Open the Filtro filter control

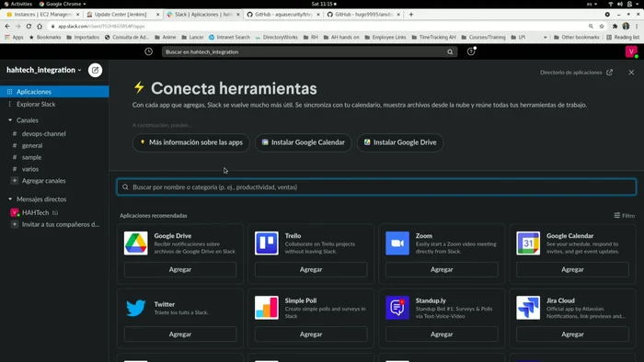tap(625, 216)
